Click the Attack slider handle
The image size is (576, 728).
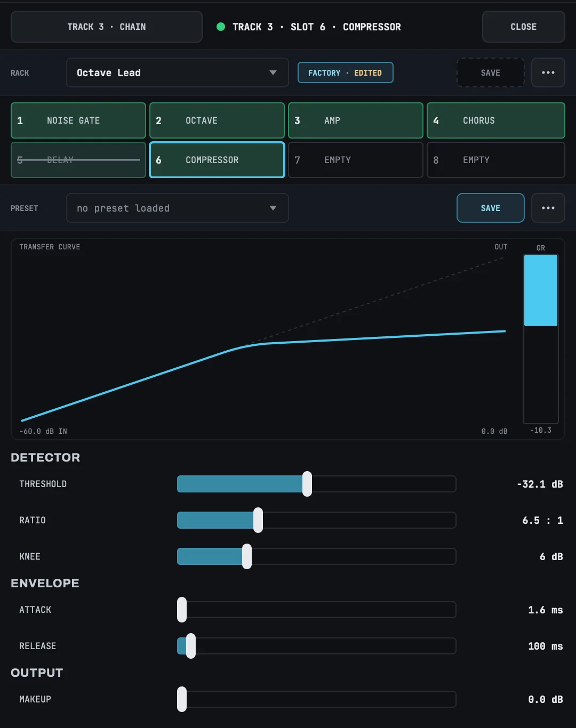tap(182, 610)
